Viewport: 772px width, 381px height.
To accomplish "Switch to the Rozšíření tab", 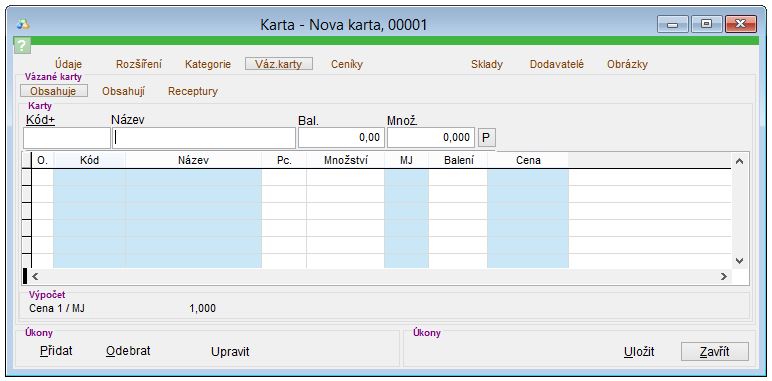I will point(139,64).
